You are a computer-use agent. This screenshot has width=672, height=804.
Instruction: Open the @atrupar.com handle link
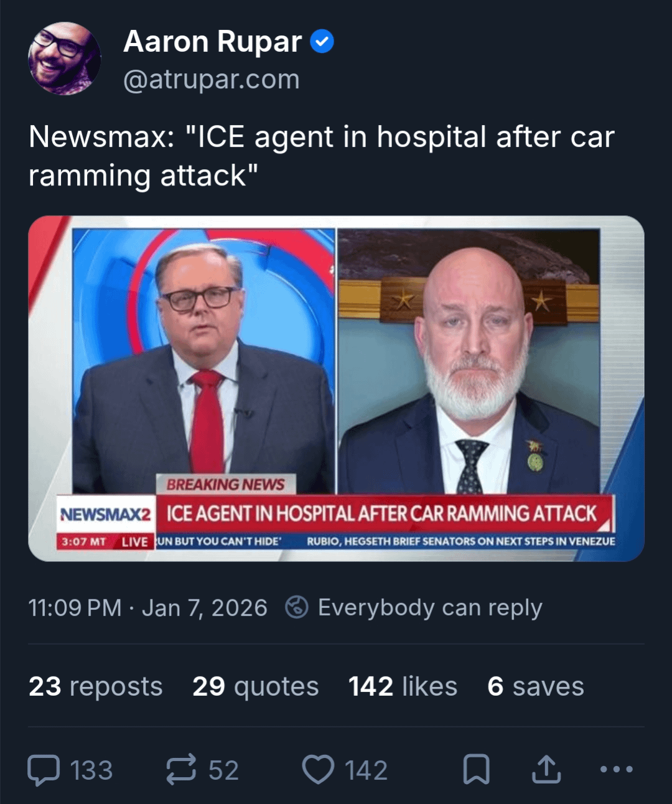click(x=212, y=80)
